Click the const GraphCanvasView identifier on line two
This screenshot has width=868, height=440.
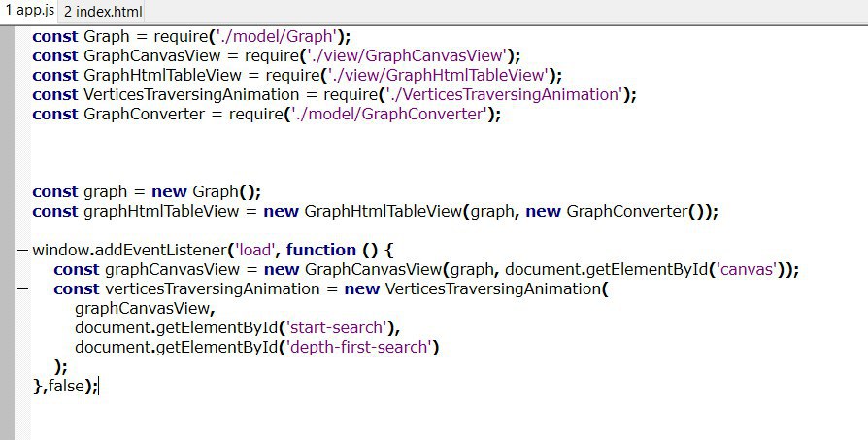click(152, 56)
